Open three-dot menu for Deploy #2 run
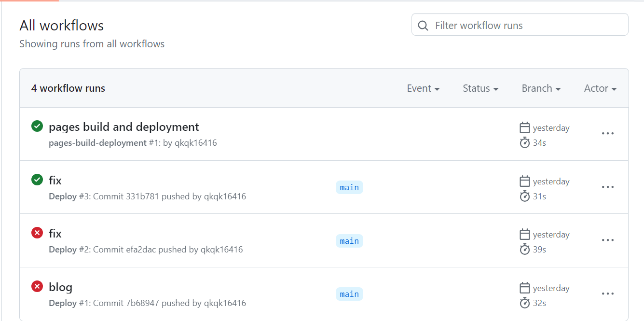The height and width of the screenshot is (321, 644). [x=607, y=240]
